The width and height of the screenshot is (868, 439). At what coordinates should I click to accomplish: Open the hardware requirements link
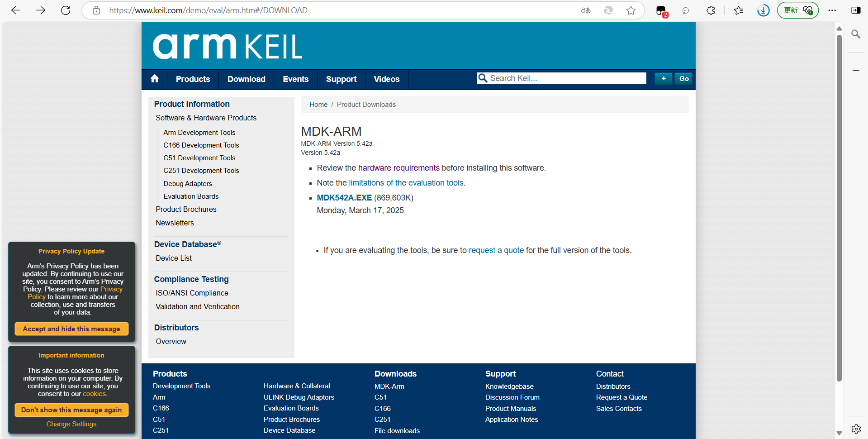pos(399,168)
